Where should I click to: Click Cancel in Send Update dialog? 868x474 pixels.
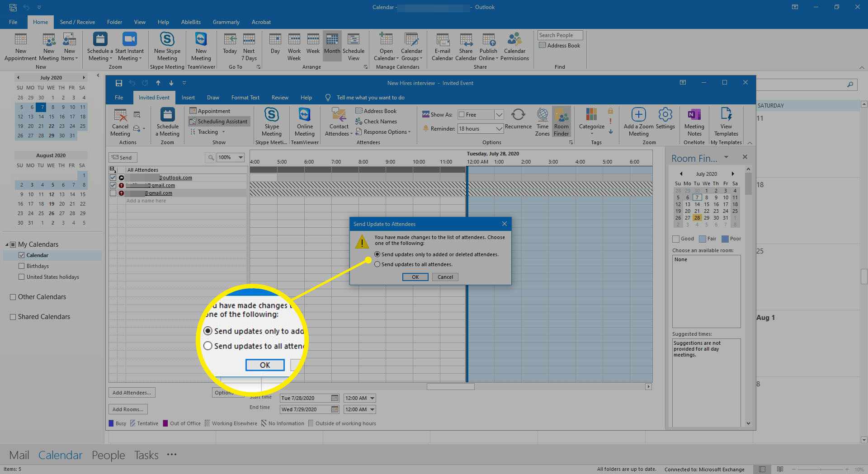coord(445,277)
